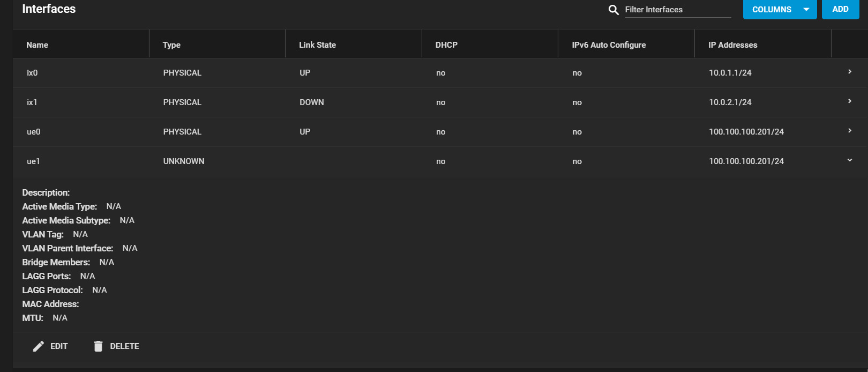Viewport: 868px width, 372px height.
Task: Sort by IPv6 Auto Configure header
Action: (609, 45)
